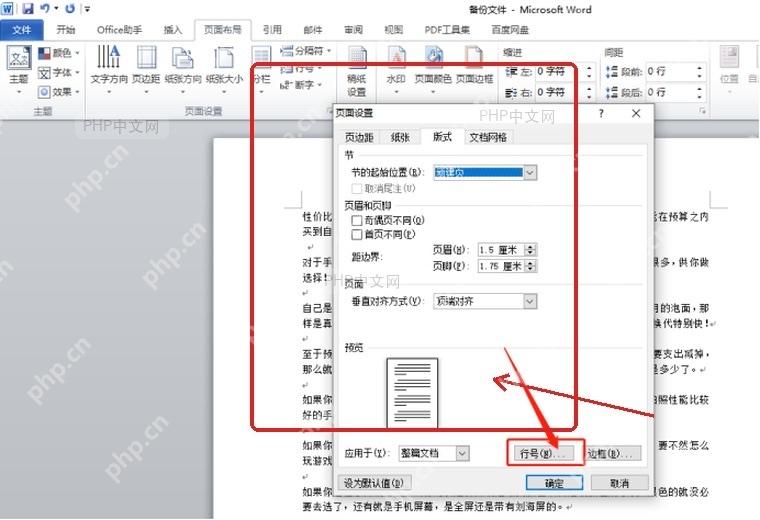Adjust the 页眉 distance stepper
The width and height of the screenshot is (760, 520).
(x=530, y=250)
